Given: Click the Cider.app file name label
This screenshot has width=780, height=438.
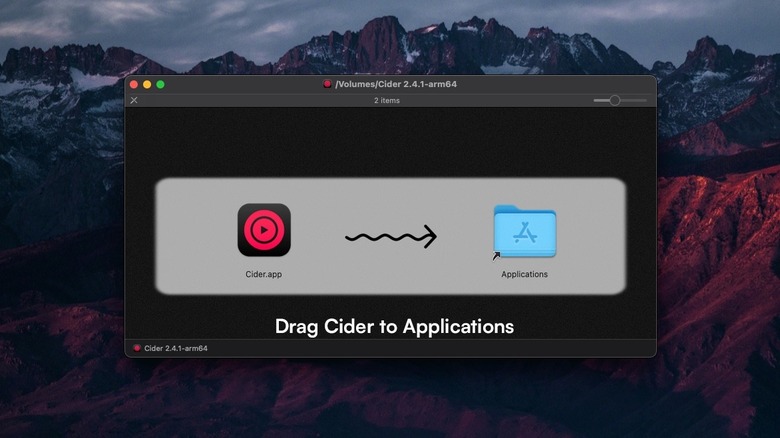Looking at the screenshot, I should tap(264, 274).
